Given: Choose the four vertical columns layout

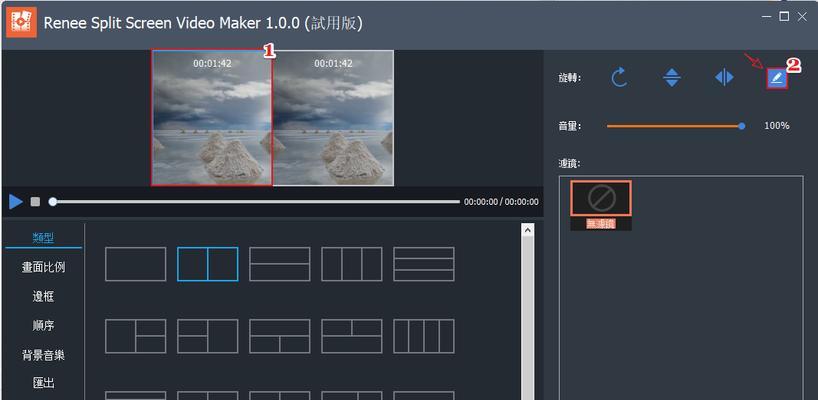Looking at the screenshot, I should [x=424, y=336].
